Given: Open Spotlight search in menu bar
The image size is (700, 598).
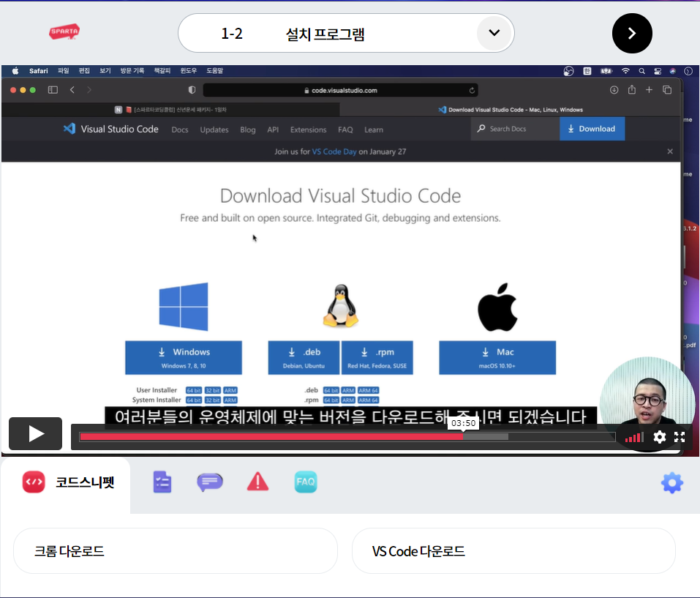Looking at the screenshot, I should 641,70.
